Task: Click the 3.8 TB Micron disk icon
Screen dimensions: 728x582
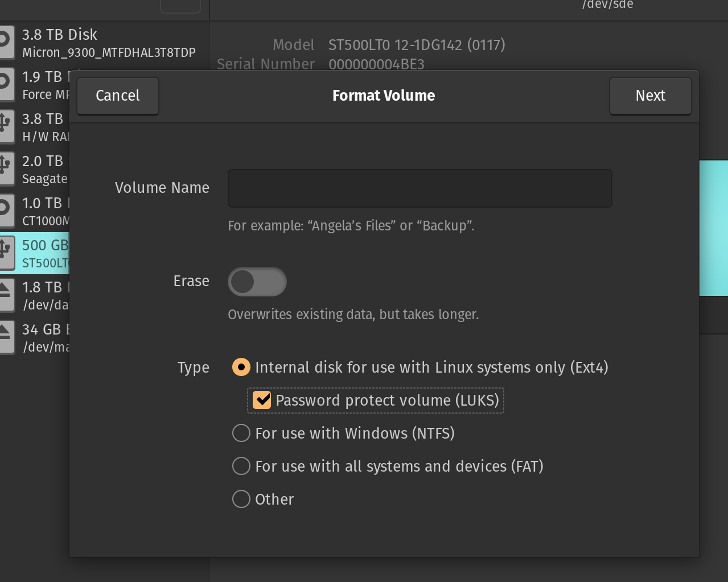Action: pyautogui.click(x=6, y=41)
